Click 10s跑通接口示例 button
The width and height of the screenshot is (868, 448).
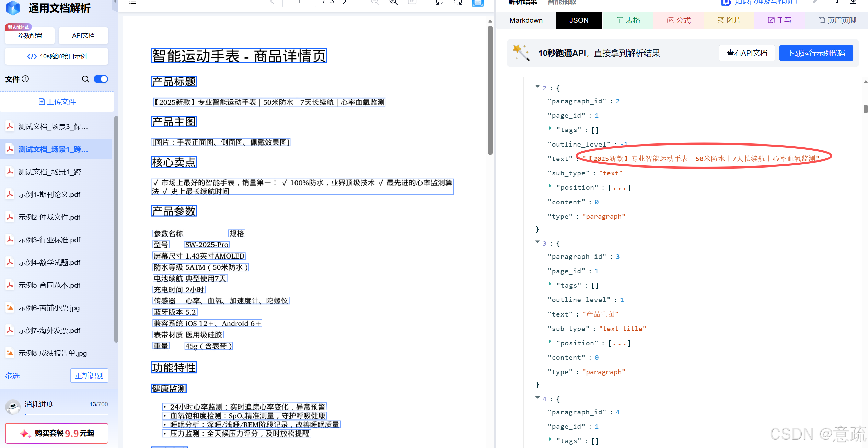[x=57, y=56]
